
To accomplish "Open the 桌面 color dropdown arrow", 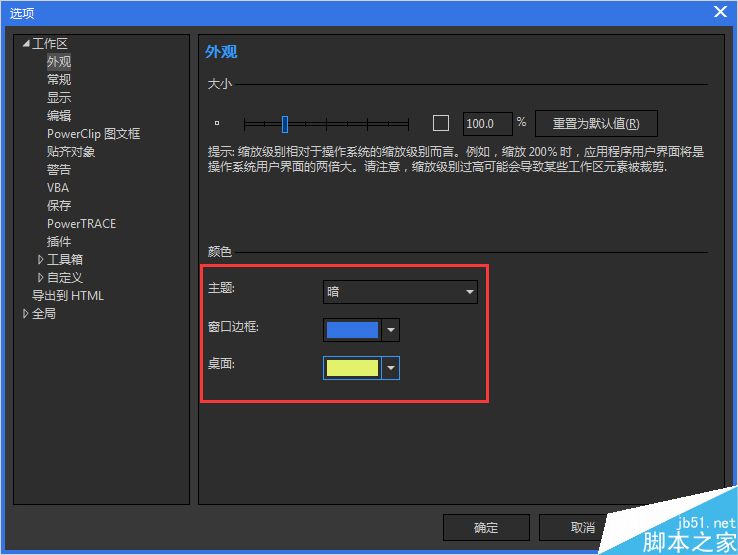I will pos(391,368).
